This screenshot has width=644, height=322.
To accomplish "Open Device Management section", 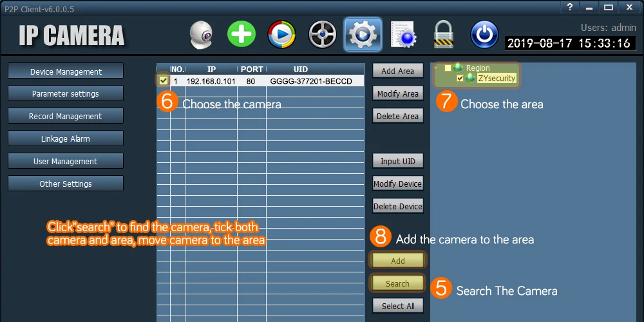I will coord(66,71).
